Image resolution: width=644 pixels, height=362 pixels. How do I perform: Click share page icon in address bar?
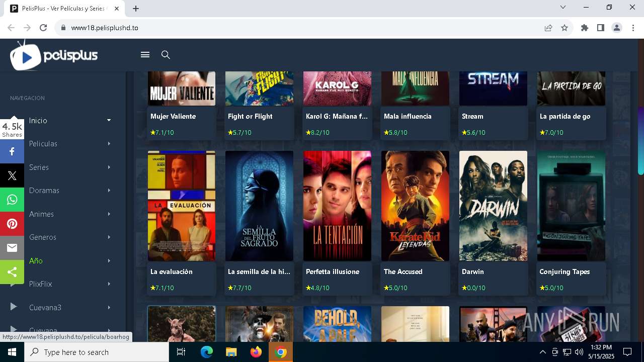548,28
